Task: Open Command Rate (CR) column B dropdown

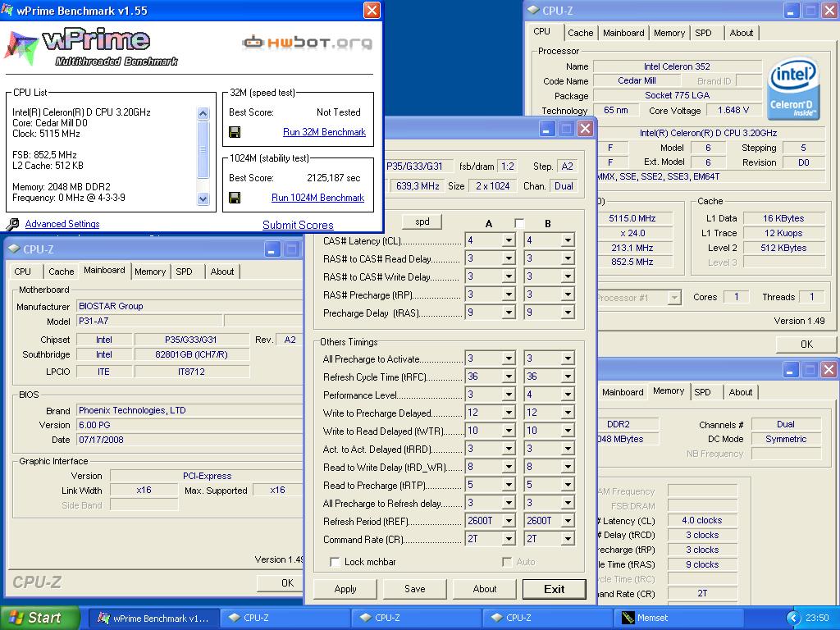Action: [x=568, y=539]
